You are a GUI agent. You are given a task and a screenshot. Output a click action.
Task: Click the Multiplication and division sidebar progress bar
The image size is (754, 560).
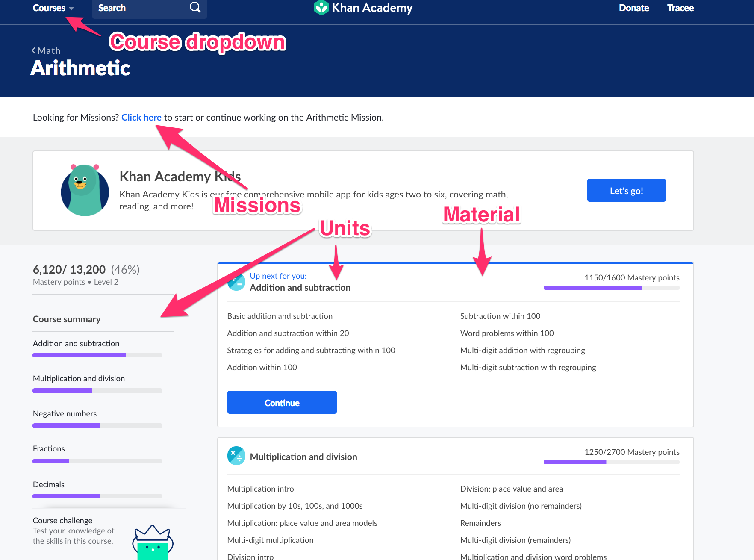[x=97, y=391]
